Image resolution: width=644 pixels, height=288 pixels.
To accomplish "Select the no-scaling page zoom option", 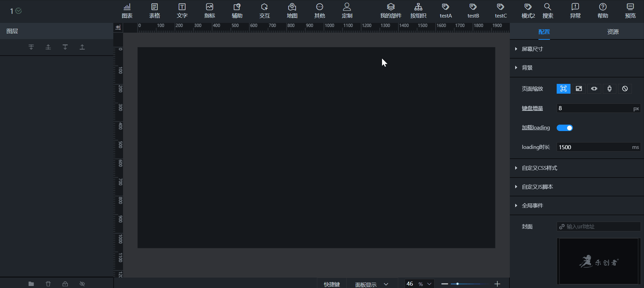I will tap(625, 89).
